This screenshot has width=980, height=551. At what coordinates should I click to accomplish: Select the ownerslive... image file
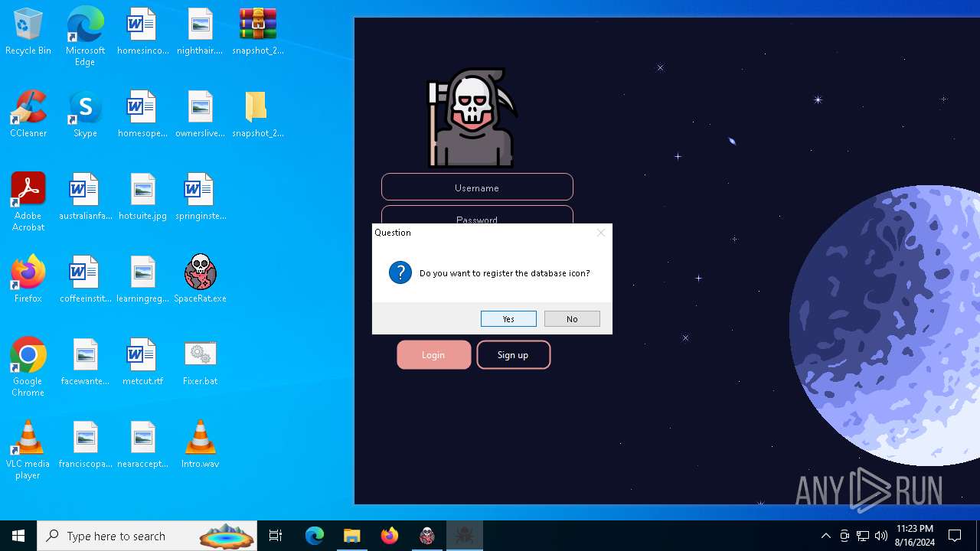point(200,116)
